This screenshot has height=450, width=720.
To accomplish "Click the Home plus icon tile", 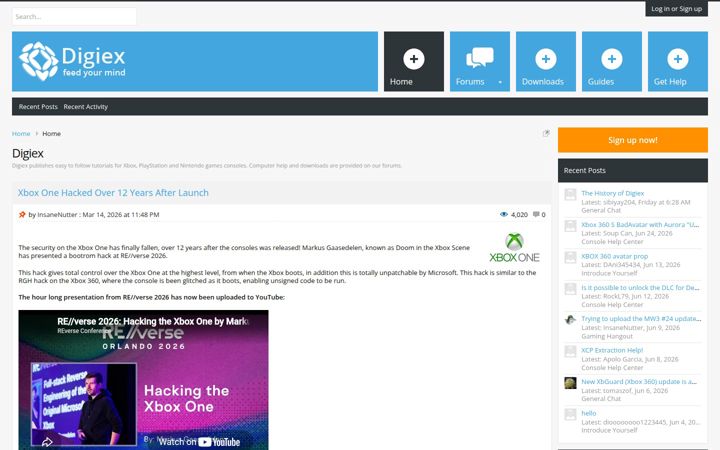I will [x=414, y=61].
